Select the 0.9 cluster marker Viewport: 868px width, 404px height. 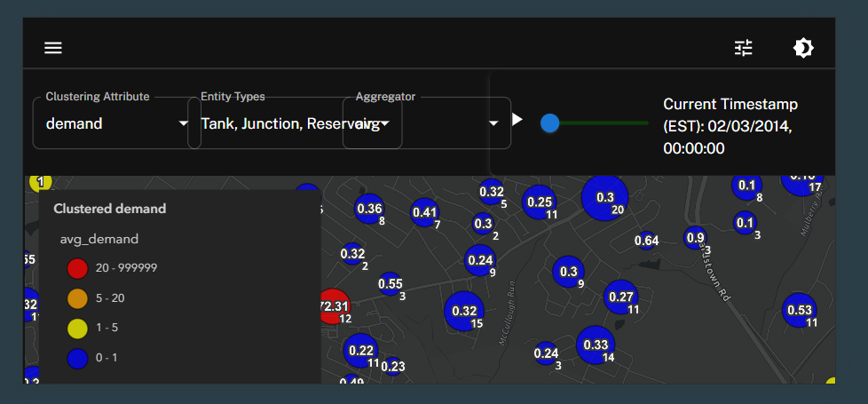click(695, 238)
